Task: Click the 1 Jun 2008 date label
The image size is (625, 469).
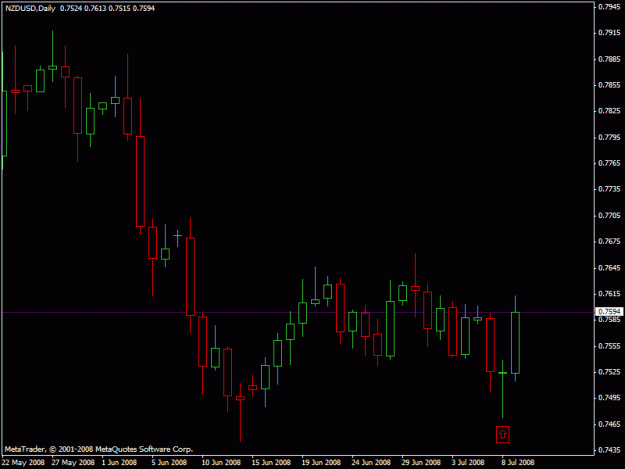Action: [119, 462]
